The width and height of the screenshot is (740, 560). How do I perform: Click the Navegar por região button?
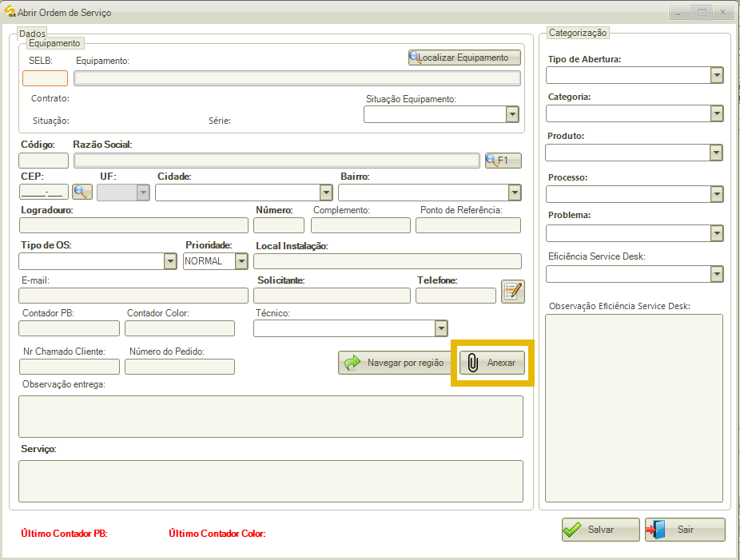tap(395, 363)
